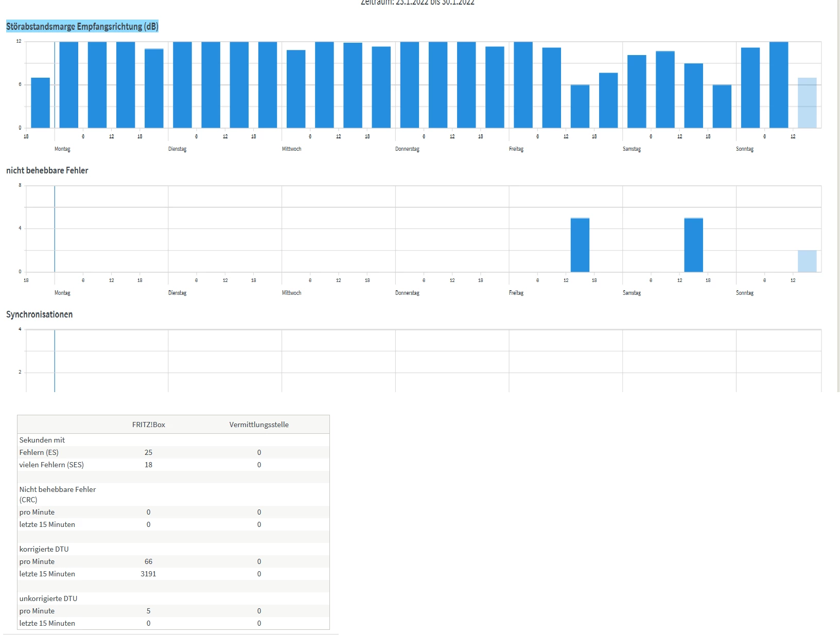
Task: Click the 66 korrigierte DTU pro Minute value
Action: coord(148,561)
